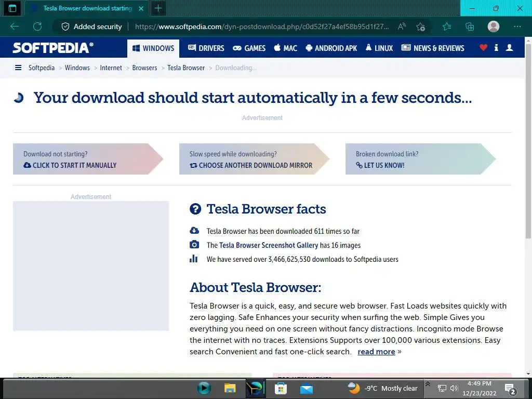532x399 pixels.
Task: Refresh the current page
Action: pos(37,26)
